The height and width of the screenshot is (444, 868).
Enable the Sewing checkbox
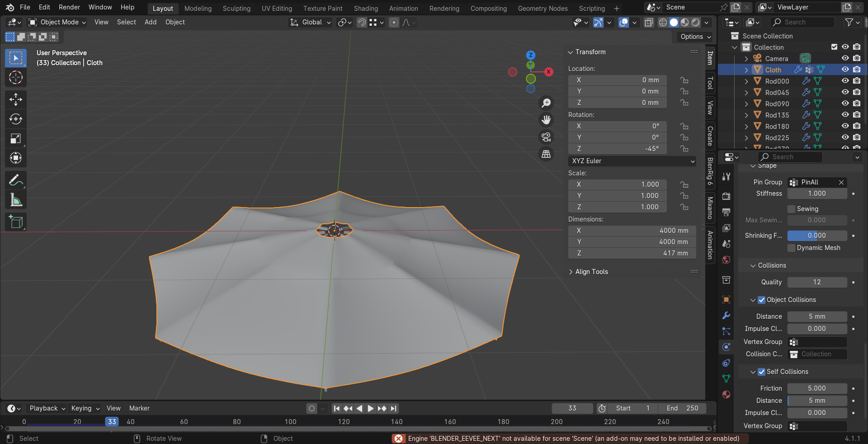click(791, 209)
